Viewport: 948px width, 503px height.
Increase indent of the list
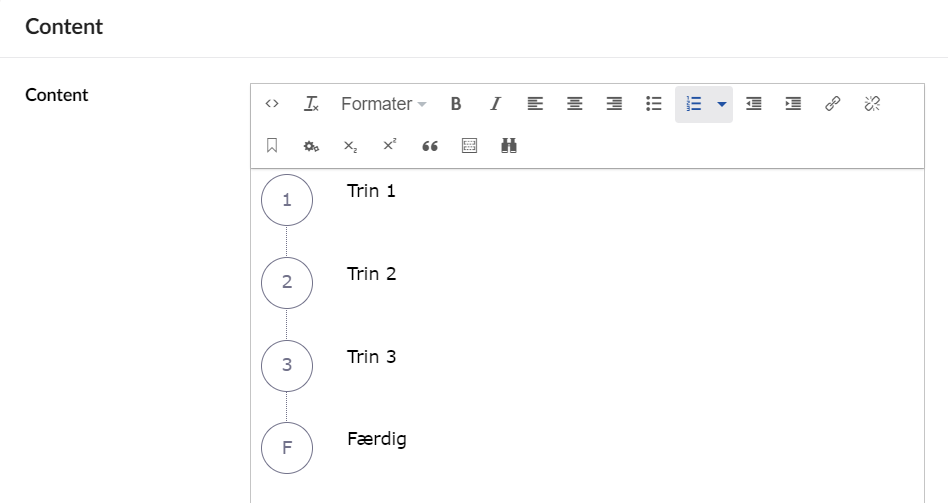[x=793, y=104]
